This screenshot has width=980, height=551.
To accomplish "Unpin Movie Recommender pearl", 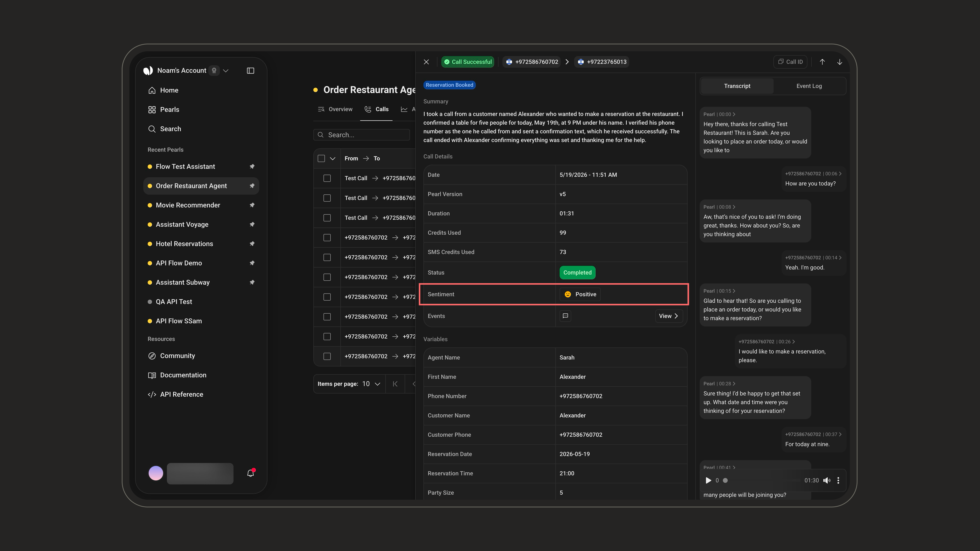I will [x=252, y=205].
